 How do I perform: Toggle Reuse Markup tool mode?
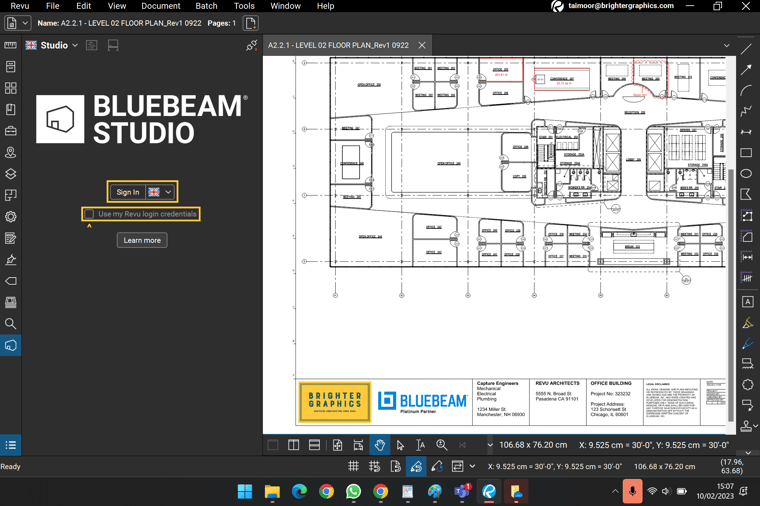point(437,466)
